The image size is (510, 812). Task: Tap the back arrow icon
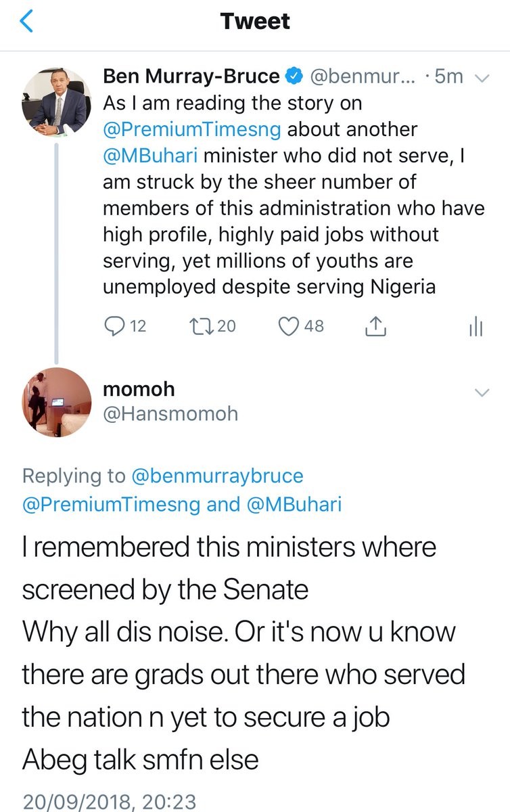(x=27, y=22)
